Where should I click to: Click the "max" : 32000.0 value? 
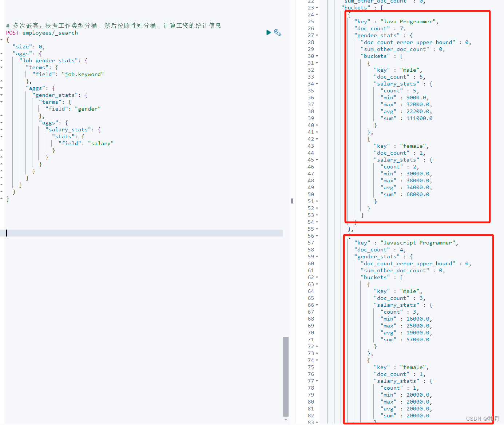pos(417,104)
